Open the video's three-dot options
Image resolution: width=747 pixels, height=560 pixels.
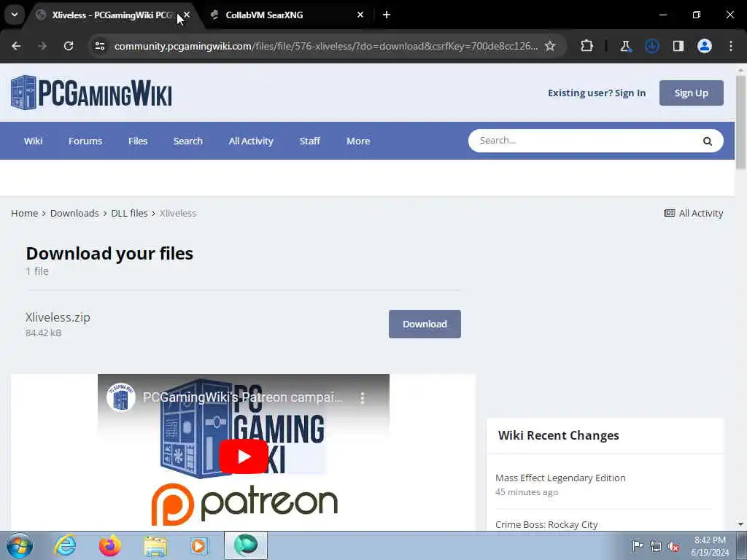(363, 397)
